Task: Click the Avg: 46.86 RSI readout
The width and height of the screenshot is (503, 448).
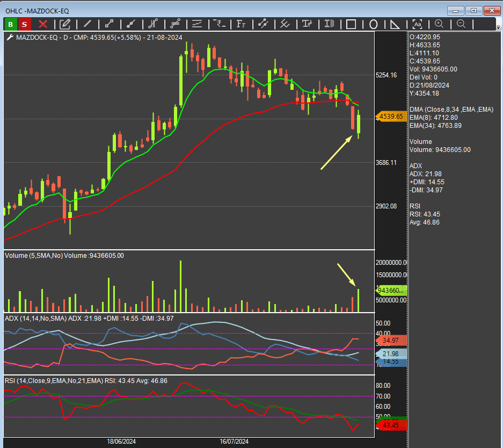Action: (425, 222)
